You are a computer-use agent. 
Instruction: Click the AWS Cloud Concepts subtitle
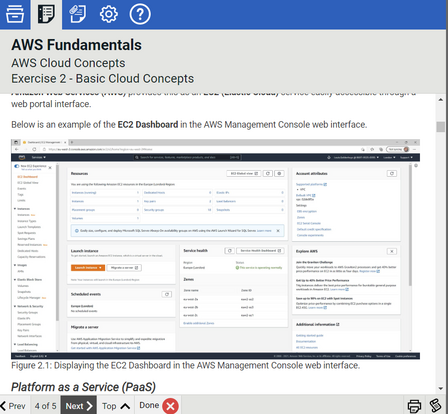pyautogui.click(x=68, y=63)
